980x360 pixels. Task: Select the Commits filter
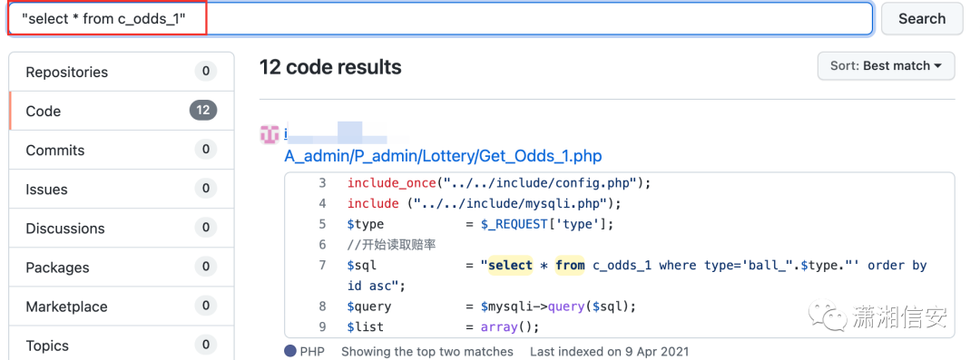pyautogui.click(x=122, y=150)
